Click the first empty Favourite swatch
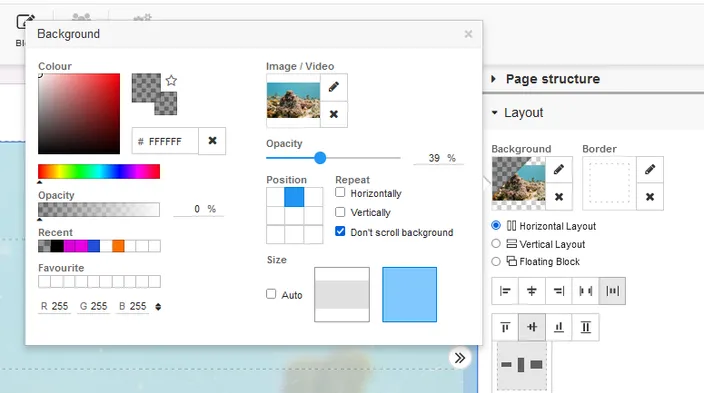This screenshot has width=704, height=393. coord(44,282)
